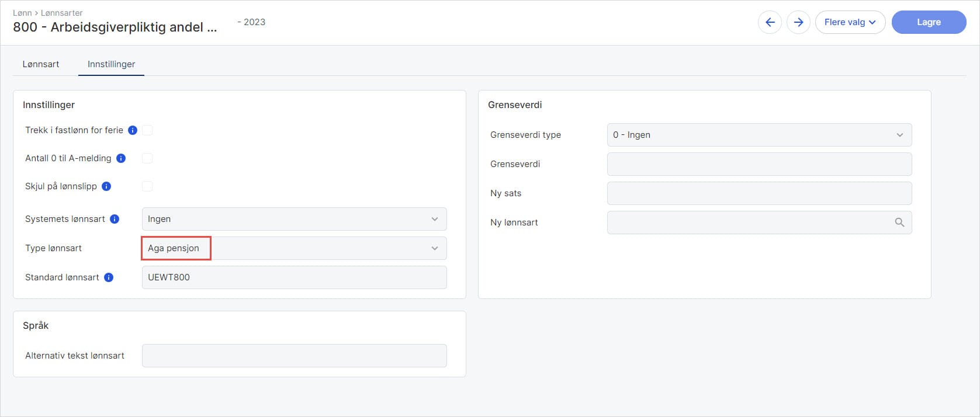Click search magnifier in Ny lønnsart field
The image size is (980, 417).
click(x=899, y=223)
